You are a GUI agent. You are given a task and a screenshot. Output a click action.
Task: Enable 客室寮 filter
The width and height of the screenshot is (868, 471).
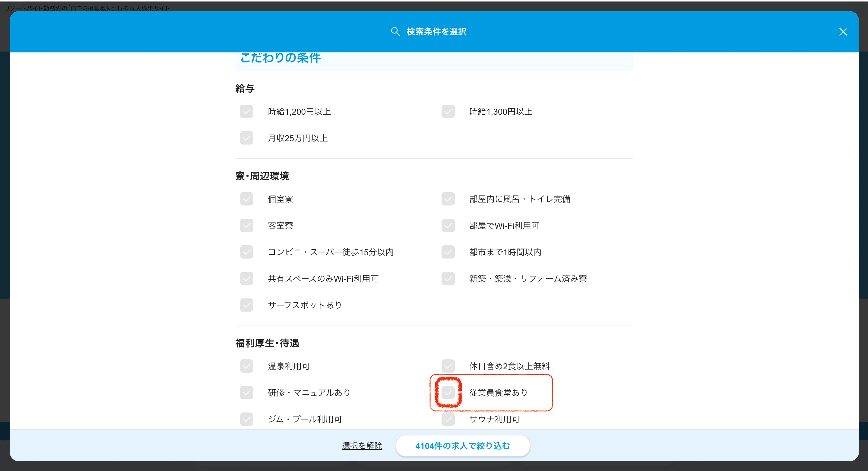(x=246, y=225)
